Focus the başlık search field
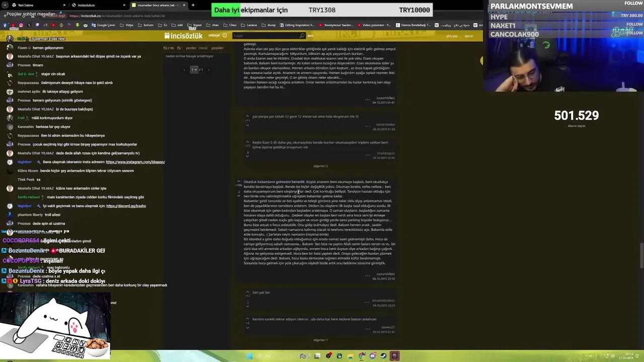The width and height of the screenshot is (644, 362). (265, 36)
